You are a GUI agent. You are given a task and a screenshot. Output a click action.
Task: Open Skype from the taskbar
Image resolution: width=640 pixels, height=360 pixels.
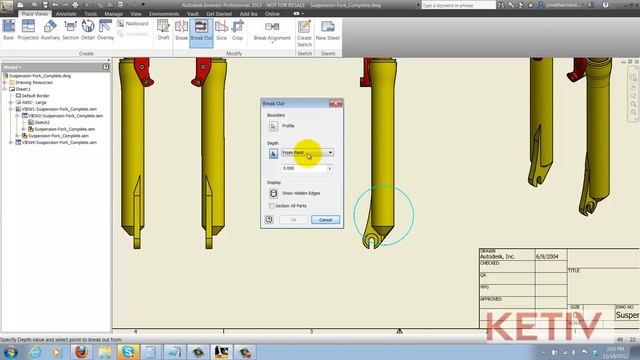128,351
